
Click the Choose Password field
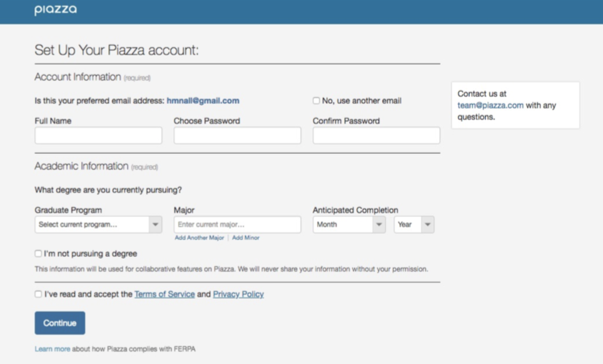tap(237, 136)
